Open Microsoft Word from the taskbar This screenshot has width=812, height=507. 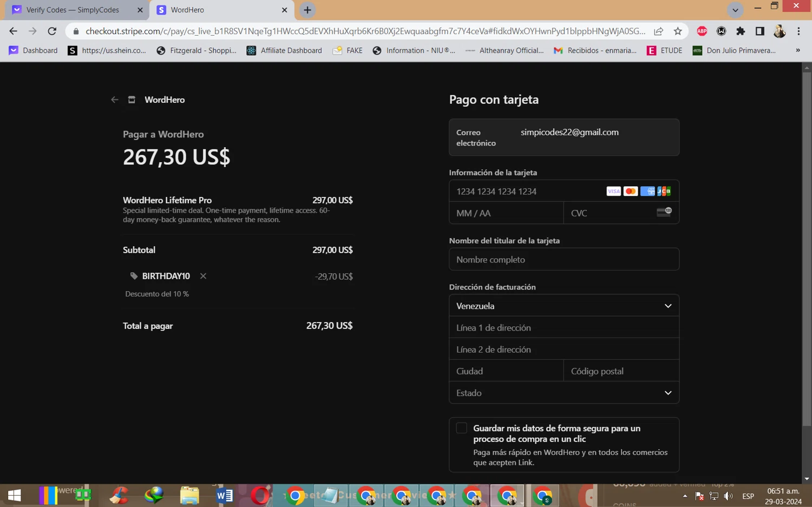pos(224,495)
